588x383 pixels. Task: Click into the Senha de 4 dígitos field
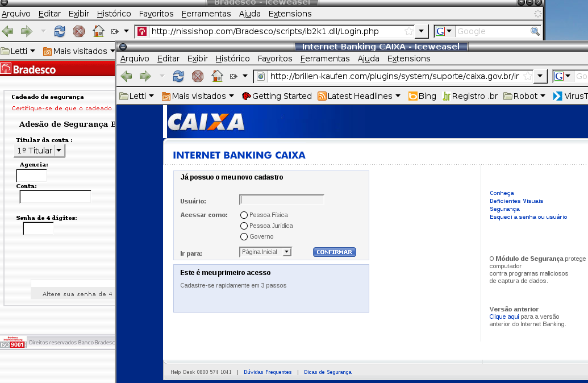click(38, 228)
